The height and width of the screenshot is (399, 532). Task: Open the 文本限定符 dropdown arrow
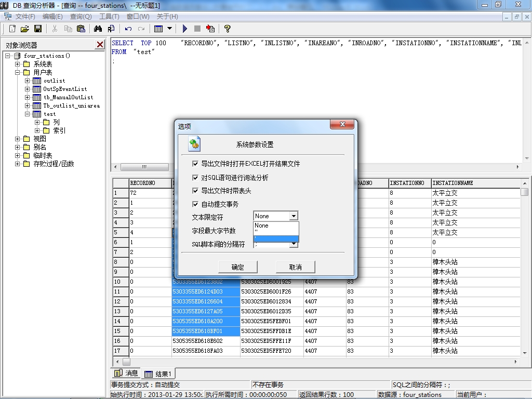294,216
